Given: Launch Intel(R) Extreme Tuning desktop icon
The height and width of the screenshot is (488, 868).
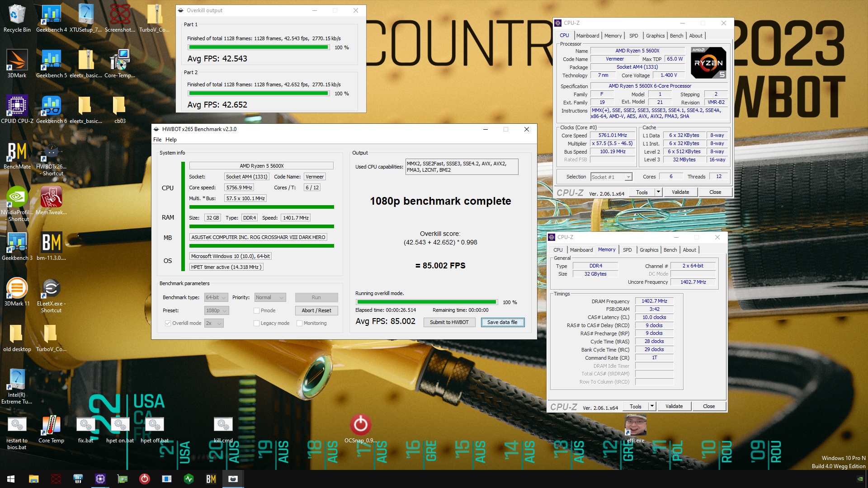Looking at the screenshot, I should point(17,386).
